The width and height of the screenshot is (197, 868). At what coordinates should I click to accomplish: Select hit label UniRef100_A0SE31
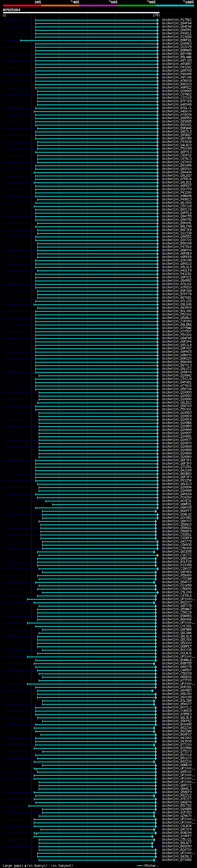click(x=176, y=501)
